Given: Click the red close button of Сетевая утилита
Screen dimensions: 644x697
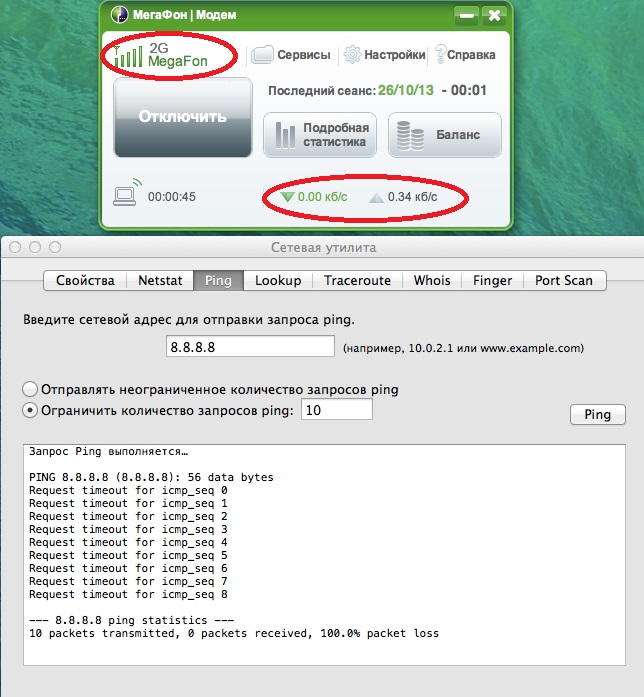Looking at the screenshot, I should [15, 247].
